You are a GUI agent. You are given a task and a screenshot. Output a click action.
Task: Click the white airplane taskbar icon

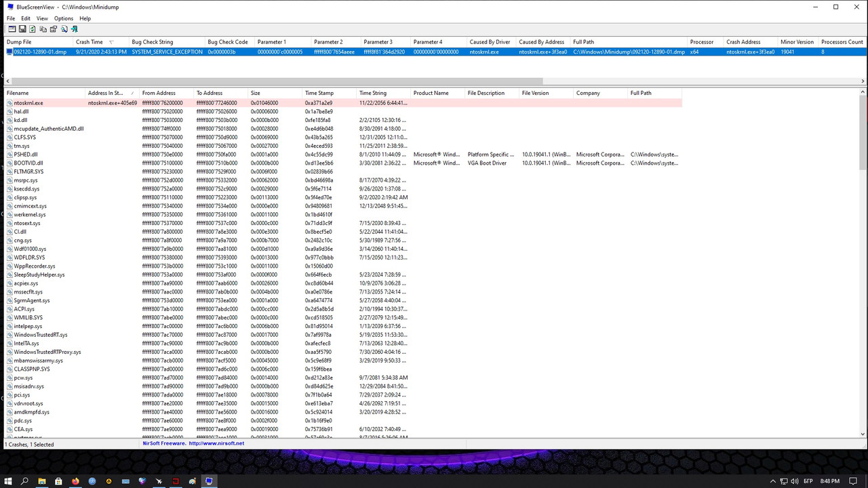pyautogui.click(x=159, y=481)
